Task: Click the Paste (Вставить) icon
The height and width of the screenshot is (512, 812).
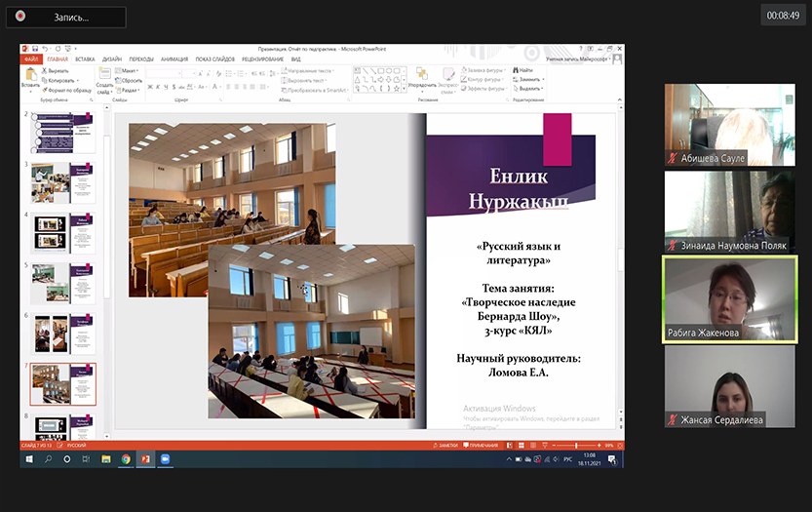Action: coord(30,76)
